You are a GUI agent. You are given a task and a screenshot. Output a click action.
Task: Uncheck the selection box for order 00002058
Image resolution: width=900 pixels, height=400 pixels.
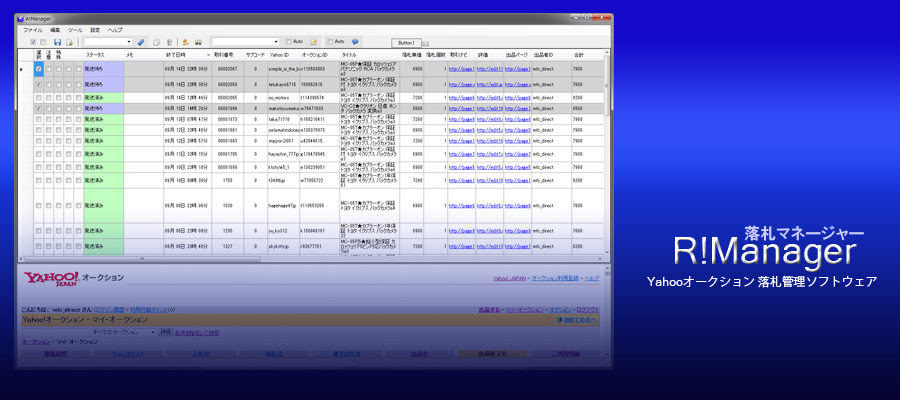click(38, 84)
